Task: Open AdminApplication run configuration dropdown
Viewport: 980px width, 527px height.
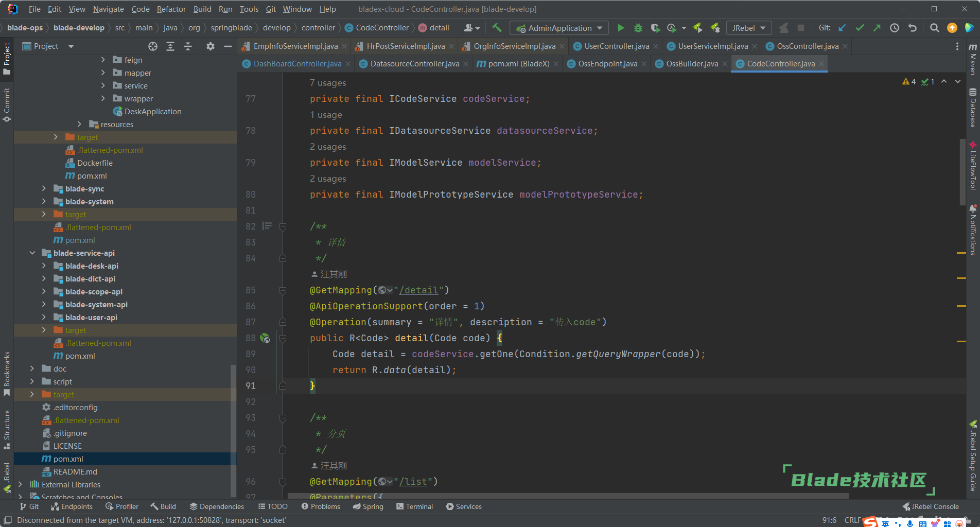Action: pyautogui.click(x=559, y=28)
